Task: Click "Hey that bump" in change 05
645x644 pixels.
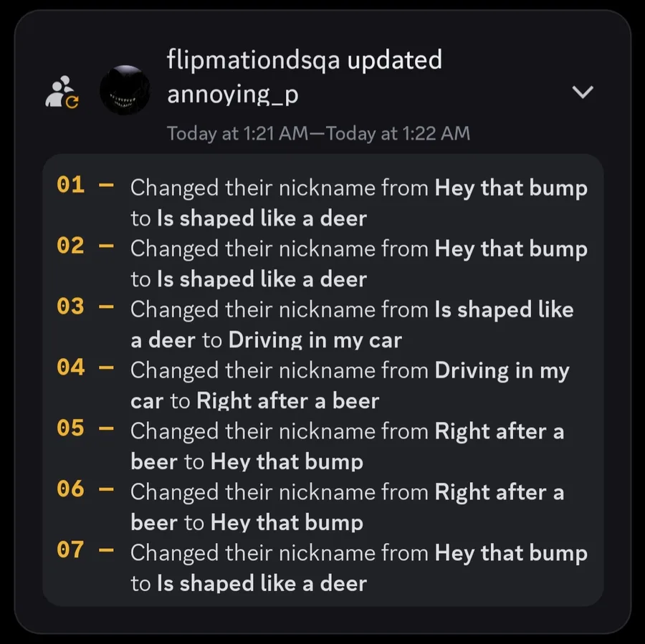Action: click(x=287, y=462)
